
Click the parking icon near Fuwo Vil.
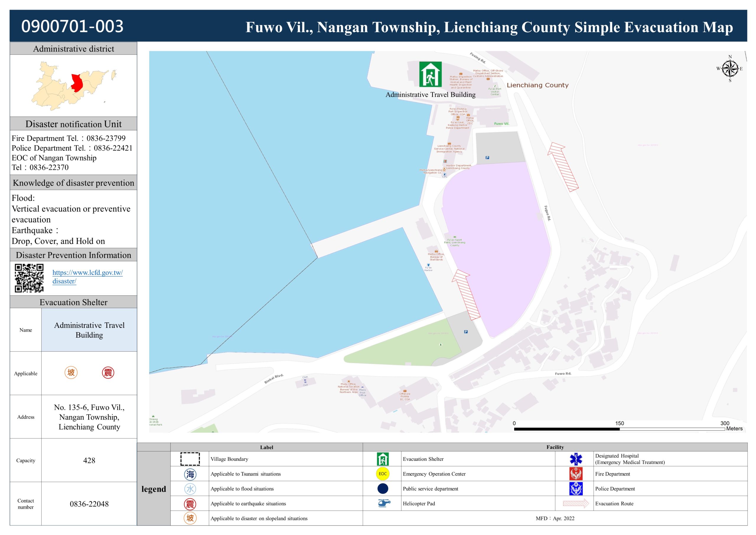(x=487, y=157)
